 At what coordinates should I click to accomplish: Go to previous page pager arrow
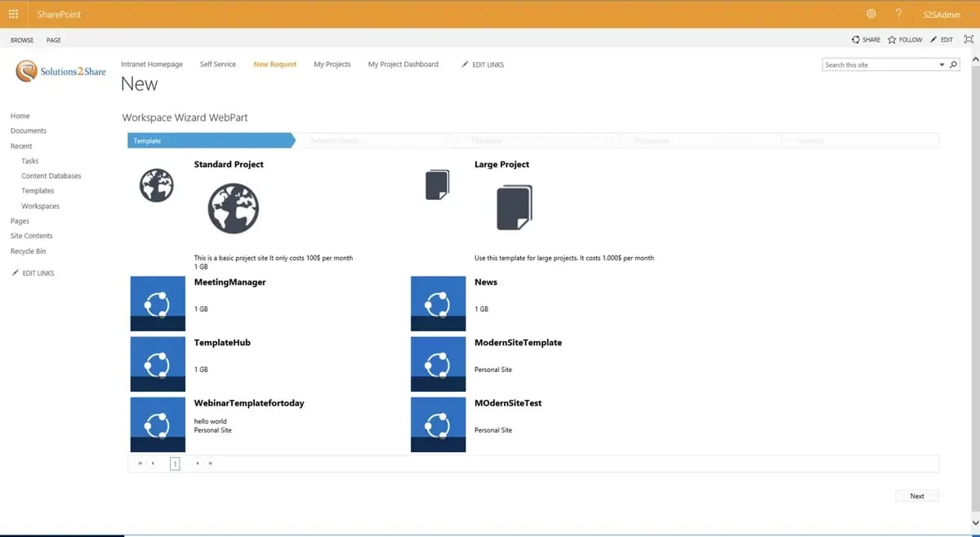[153, 464]
